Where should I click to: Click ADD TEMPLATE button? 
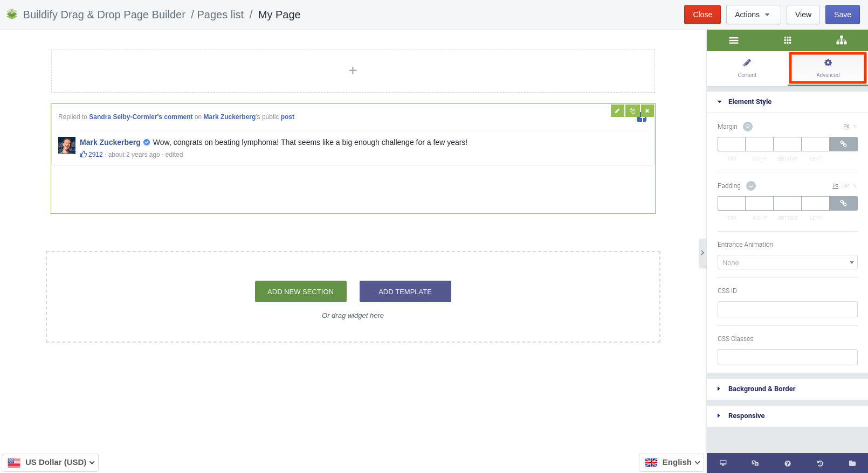(405, 291)
